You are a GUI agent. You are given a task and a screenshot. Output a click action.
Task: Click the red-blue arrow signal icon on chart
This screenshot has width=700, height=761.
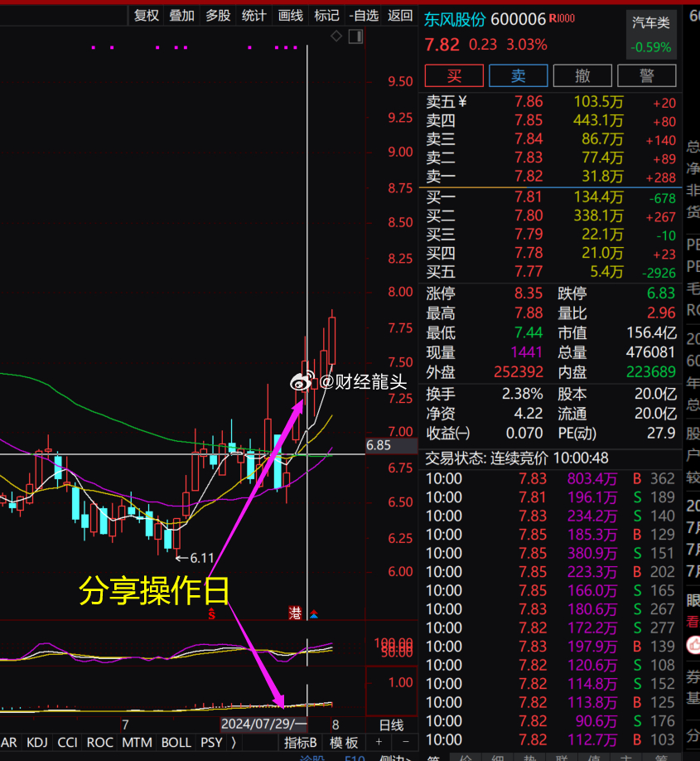(x=313, y=613)
